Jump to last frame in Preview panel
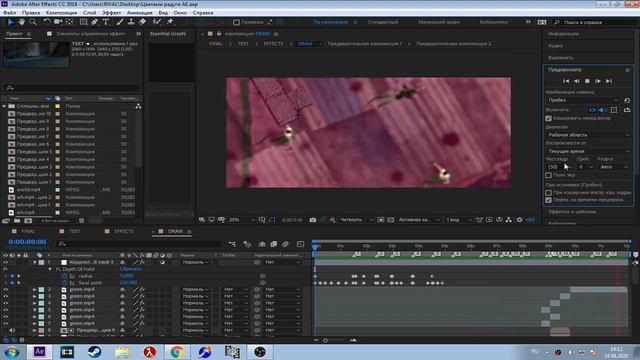Image resolution: width=640 pixels, height=360 pixels. tap(609, 81)
